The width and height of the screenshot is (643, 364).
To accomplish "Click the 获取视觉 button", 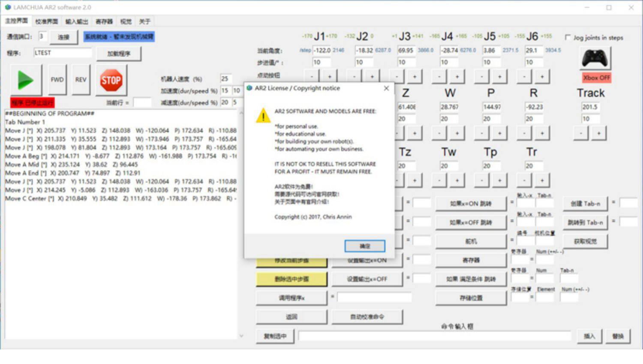I will (586, 241).
